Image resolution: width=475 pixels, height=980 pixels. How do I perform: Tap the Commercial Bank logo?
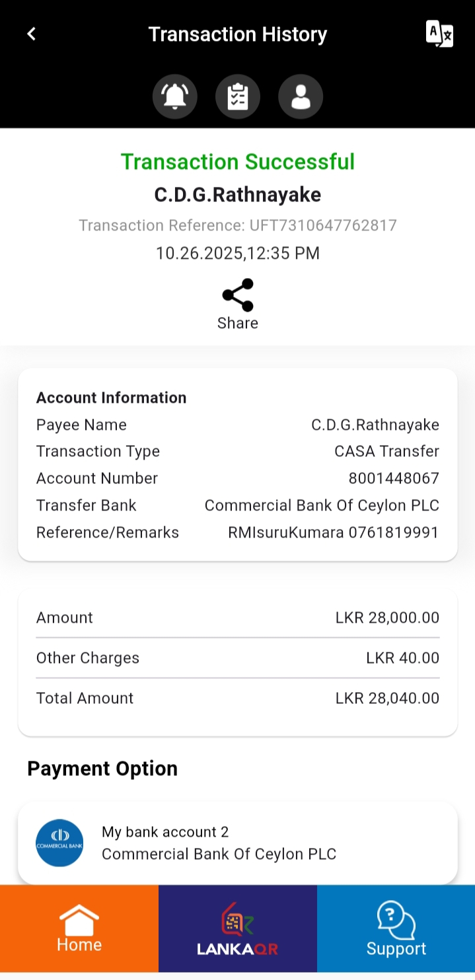59,843
